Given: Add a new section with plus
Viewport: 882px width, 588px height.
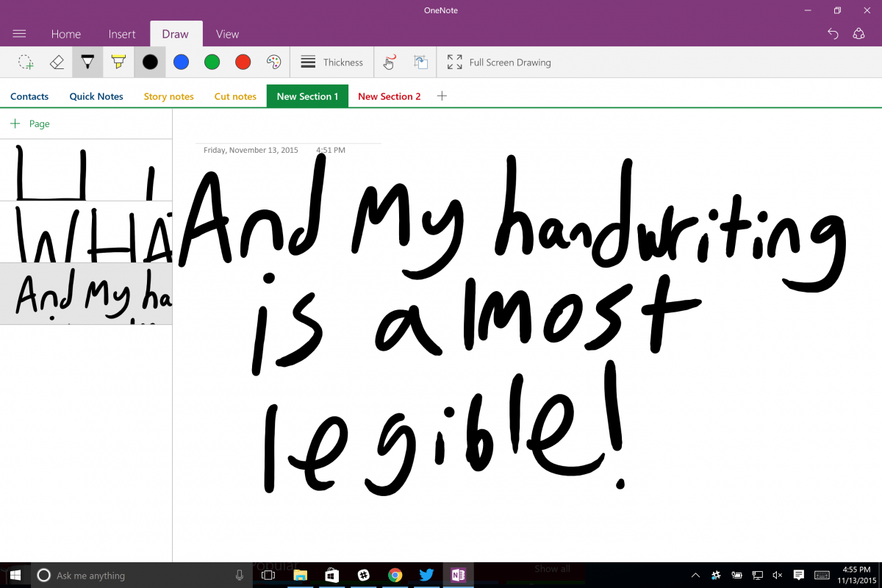Looking at the screenshot, I should click(x=442, y=96).
